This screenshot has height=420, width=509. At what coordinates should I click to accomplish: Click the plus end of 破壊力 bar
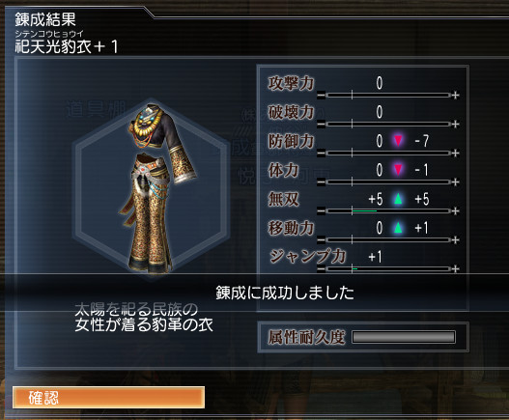pyautogui.click(x=456, y=124)
